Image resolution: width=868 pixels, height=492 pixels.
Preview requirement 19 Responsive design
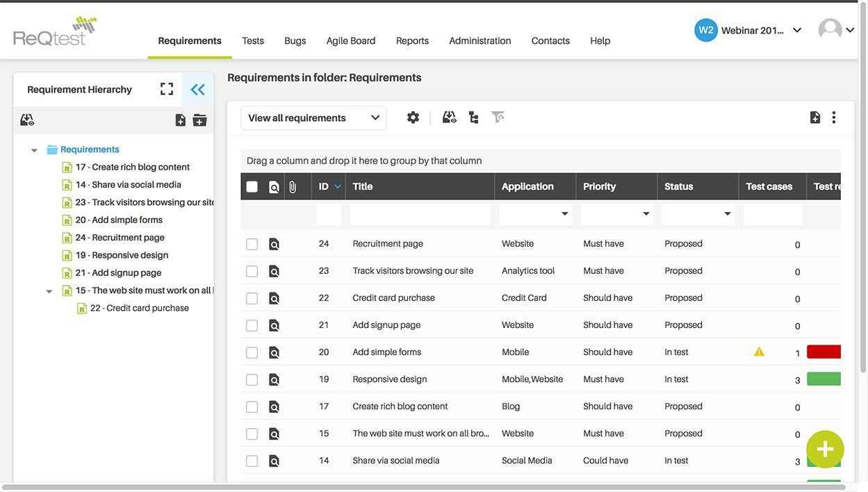tap(275, 380)
